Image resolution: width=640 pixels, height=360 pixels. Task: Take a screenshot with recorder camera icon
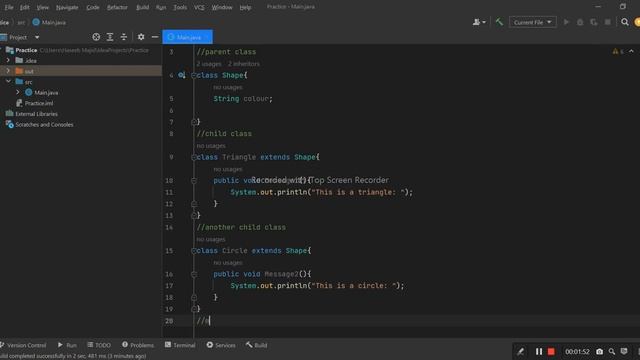[599, 351]
